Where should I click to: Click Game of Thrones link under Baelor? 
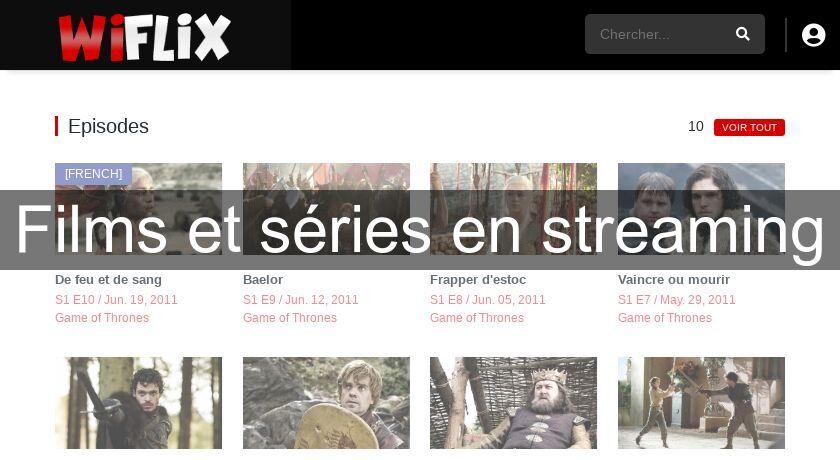(x=290, y=318)
